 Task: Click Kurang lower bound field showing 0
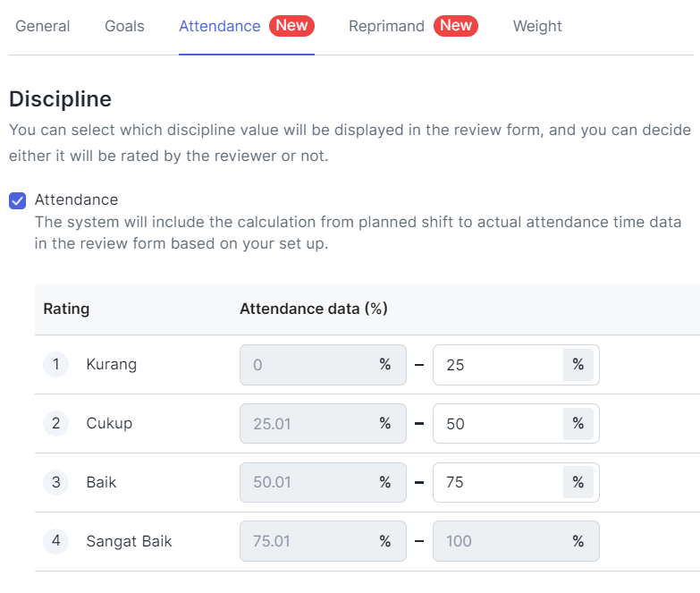323,365
